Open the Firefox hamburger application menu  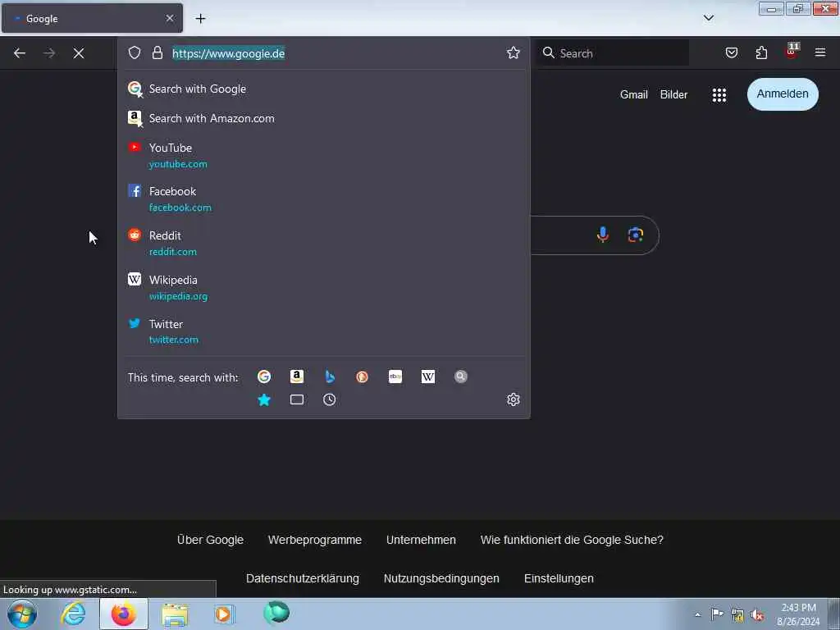[x=820, y=52]
